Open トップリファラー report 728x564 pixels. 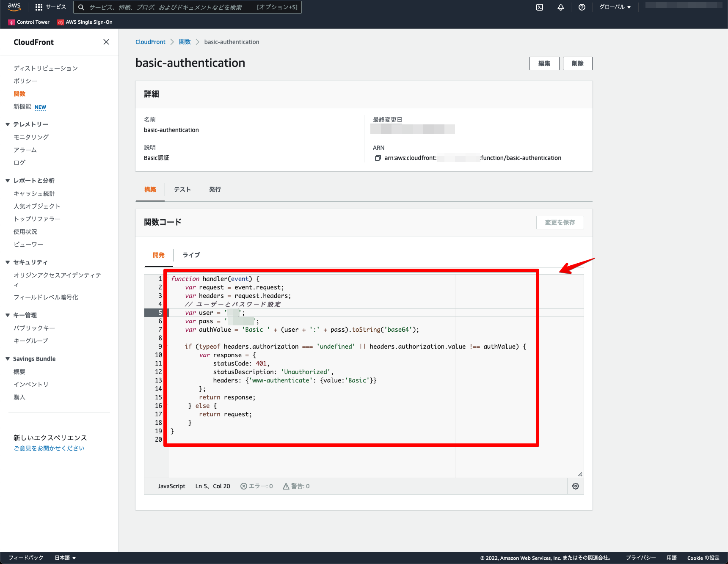(37, 219)
